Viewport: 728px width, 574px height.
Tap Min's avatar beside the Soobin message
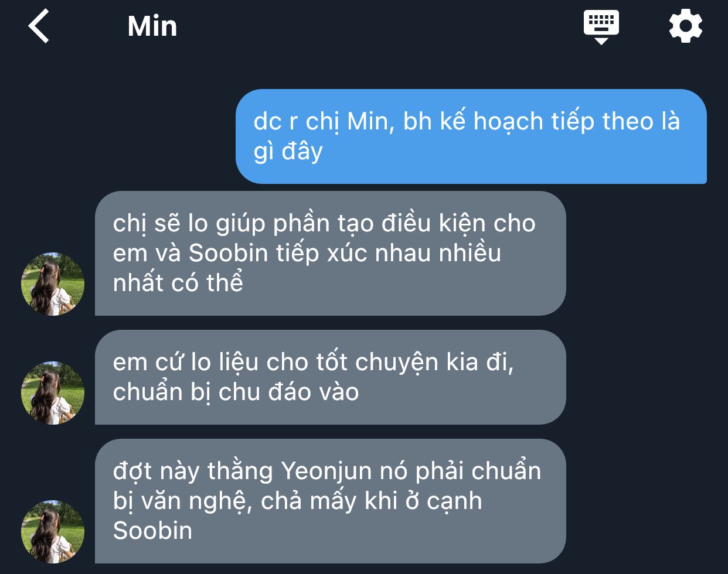pyautogui.click(x=53, y=284)
